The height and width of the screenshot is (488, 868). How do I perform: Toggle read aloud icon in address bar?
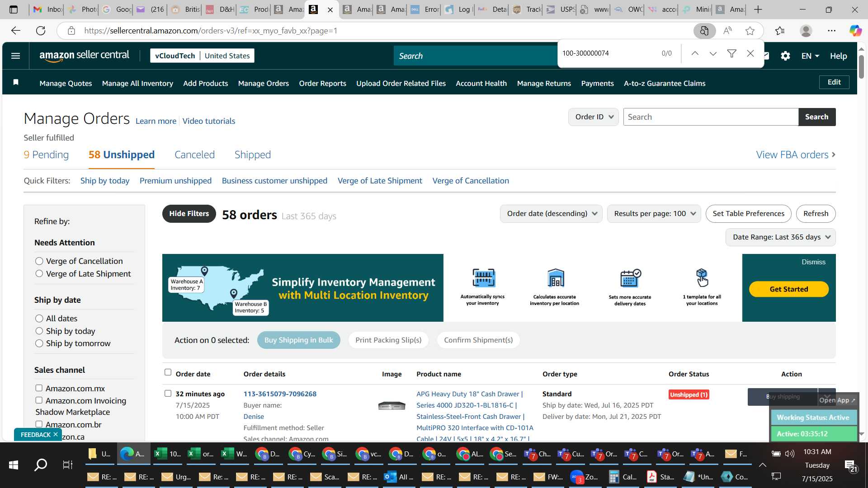click(727, 31)
